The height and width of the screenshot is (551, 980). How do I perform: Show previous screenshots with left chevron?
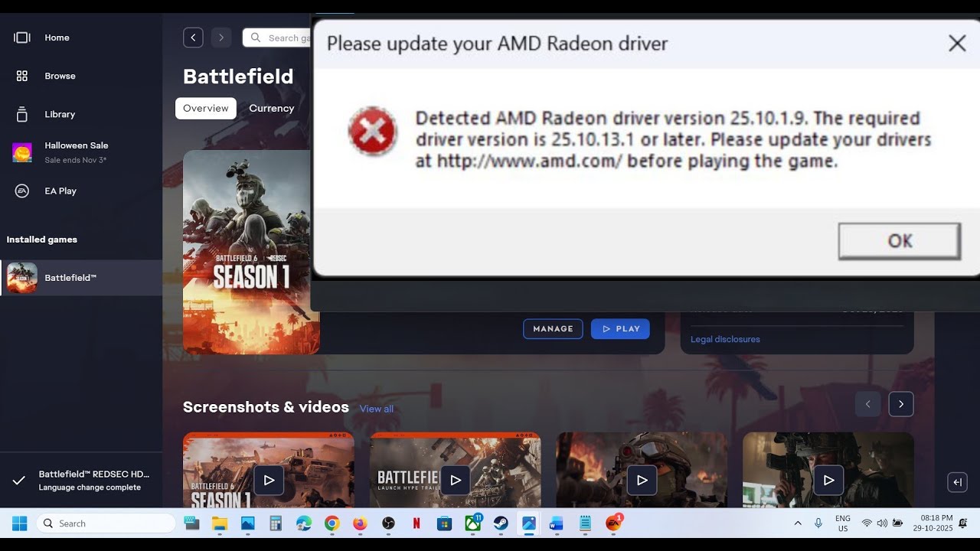pos(868,404)
